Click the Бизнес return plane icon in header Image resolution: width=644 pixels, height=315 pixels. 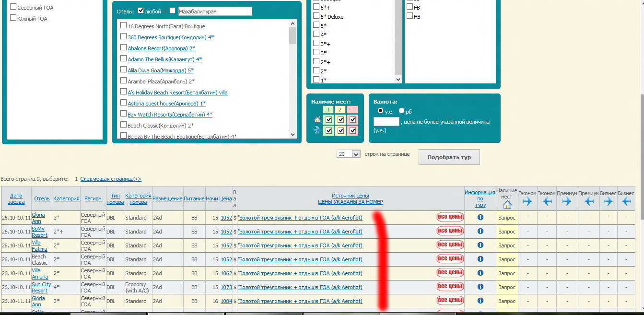626,201
